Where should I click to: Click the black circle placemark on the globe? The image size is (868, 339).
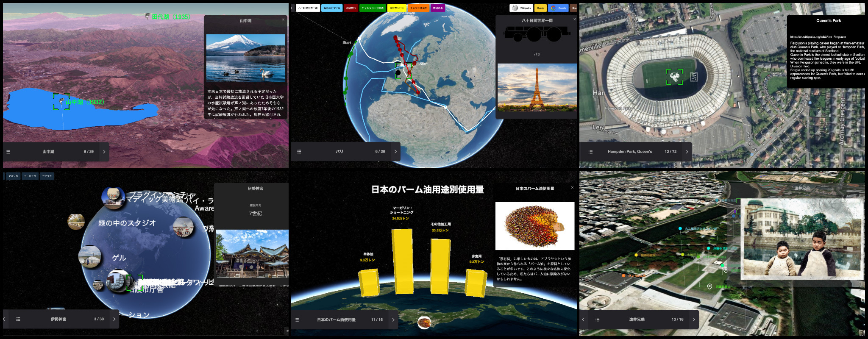[398, 73]
